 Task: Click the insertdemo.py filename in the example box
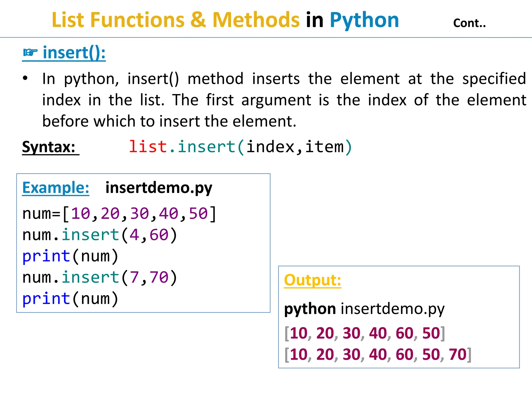tap(159, 188)
